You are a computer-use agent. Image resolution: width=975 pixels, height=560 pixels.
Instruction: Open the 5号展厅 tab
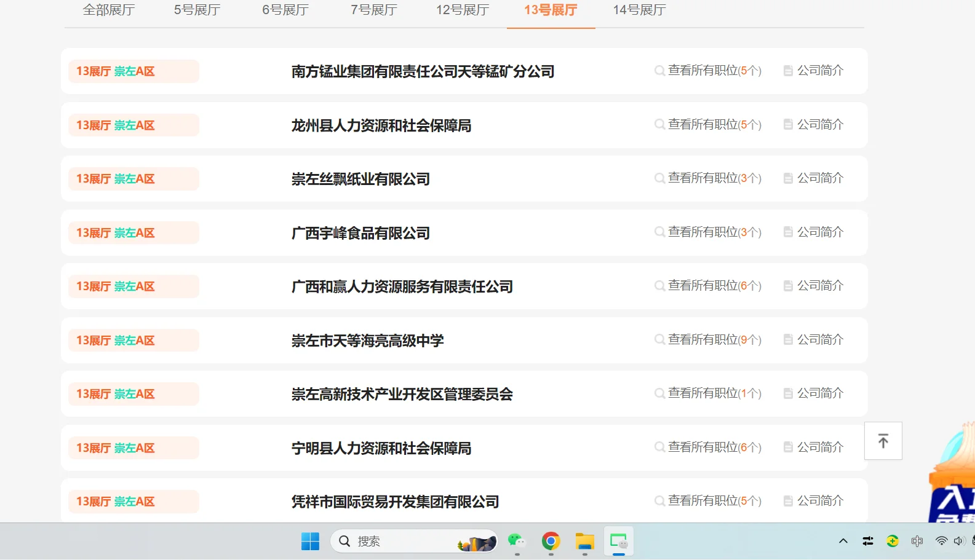(197, 10)
